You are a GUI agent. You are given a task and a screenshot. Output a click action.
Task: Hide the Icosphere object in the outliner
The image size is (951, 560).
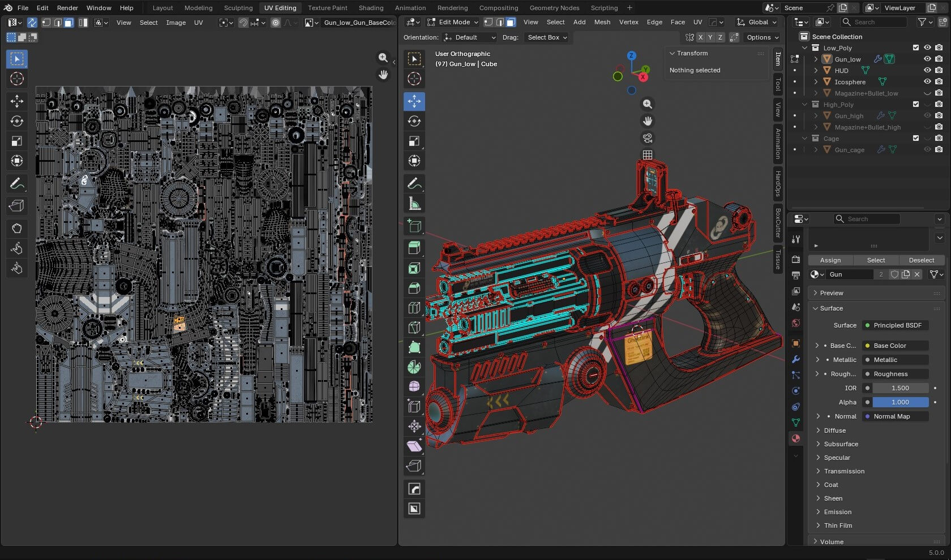(x=927, y=82)
